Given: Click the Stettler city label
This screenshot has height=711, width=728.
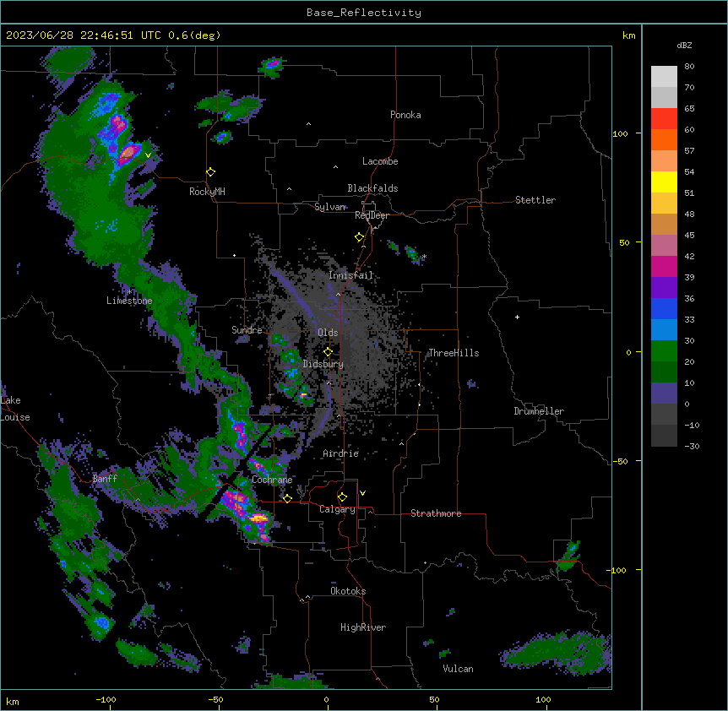Looking at the screenshot, I should coord(535,200).
